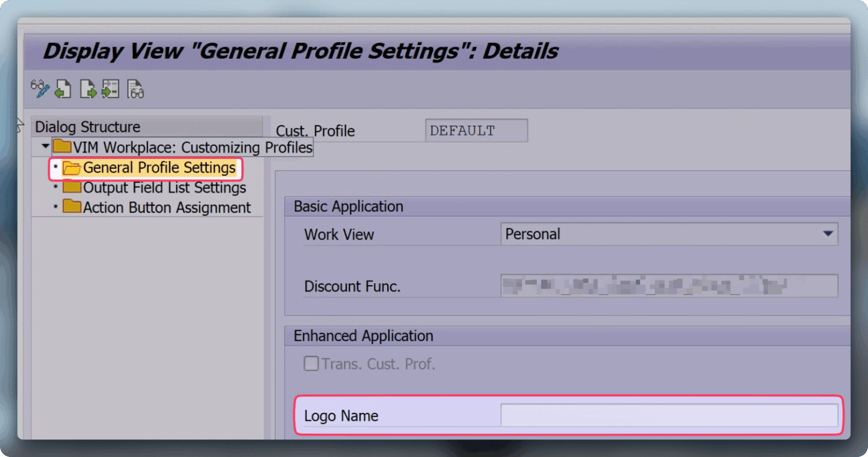Select the Action Button Assignment entry

tap(167, 207)
